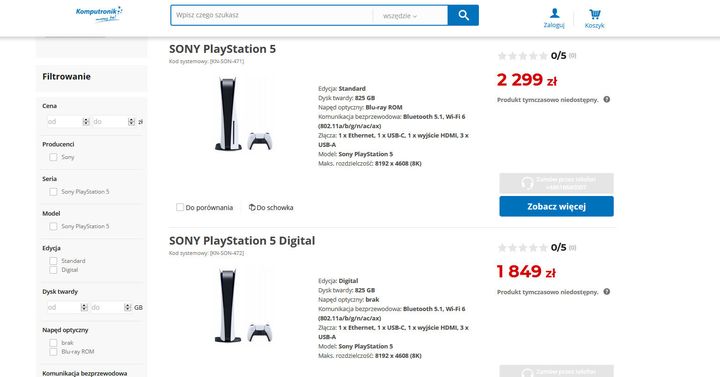This screenshot has width=720, height=377.
Task: Click the first rating star for PlayStation 5
Action: tap(502, 56)
